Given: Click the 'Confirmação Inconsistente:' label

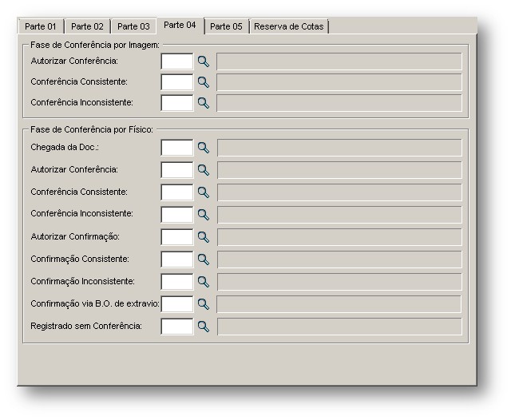Looking at the screenshot, I should (x=82, y=281).
